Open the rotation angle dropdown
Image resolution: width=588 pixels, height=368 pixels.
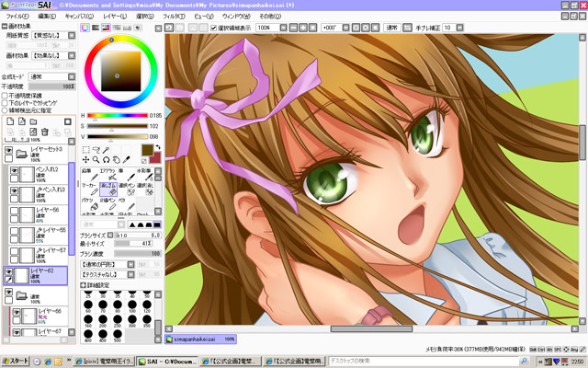[345, 28]
